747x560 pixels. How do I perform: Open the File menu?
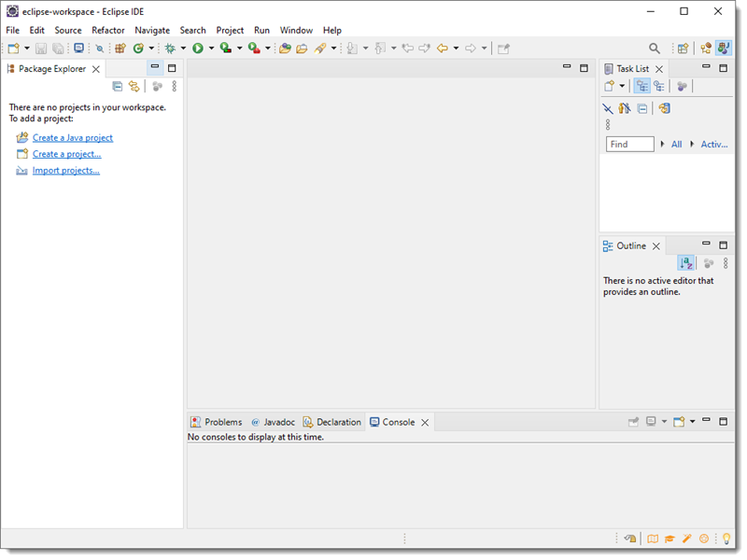13,30
